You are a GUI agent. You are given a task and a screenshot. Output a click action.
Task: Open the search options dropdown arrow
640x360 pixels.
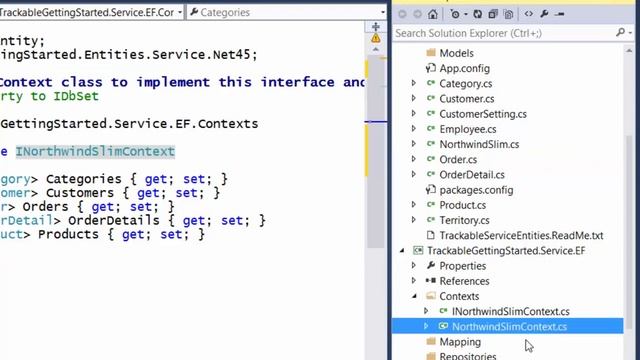click(x=631, y=33)
